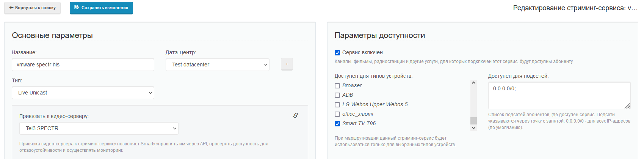Viewport: 644px width, 159px height.
Task: Click the Доступен для типов устройств: label
Action: 373,76
